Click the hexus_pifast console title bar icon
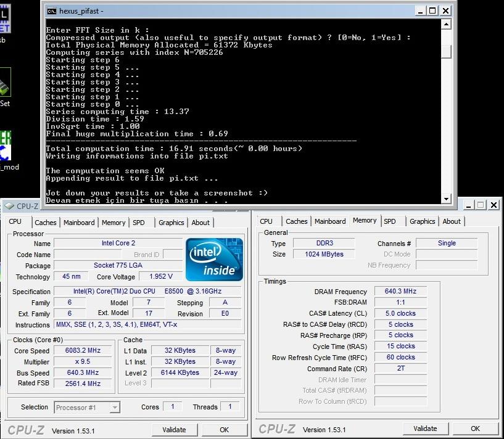Viewport: 504px width, 439px height. (51, 11)
